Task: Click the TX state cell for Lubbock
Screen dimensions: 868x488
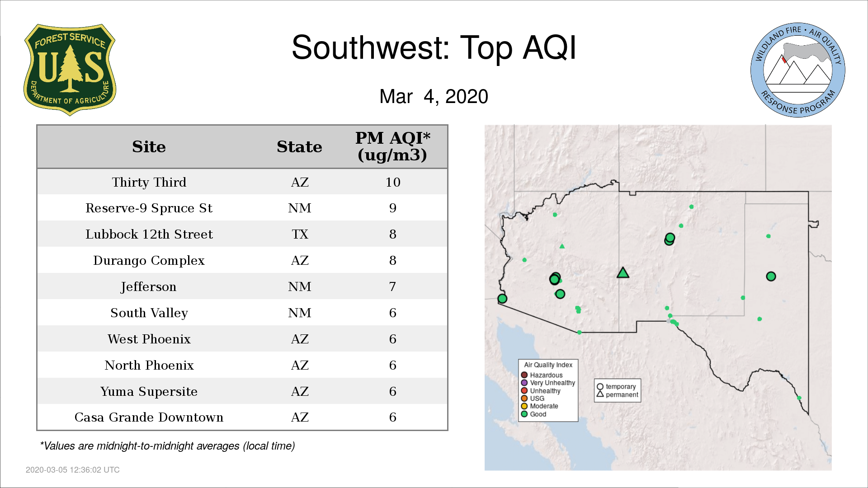Action: [299, 235]
